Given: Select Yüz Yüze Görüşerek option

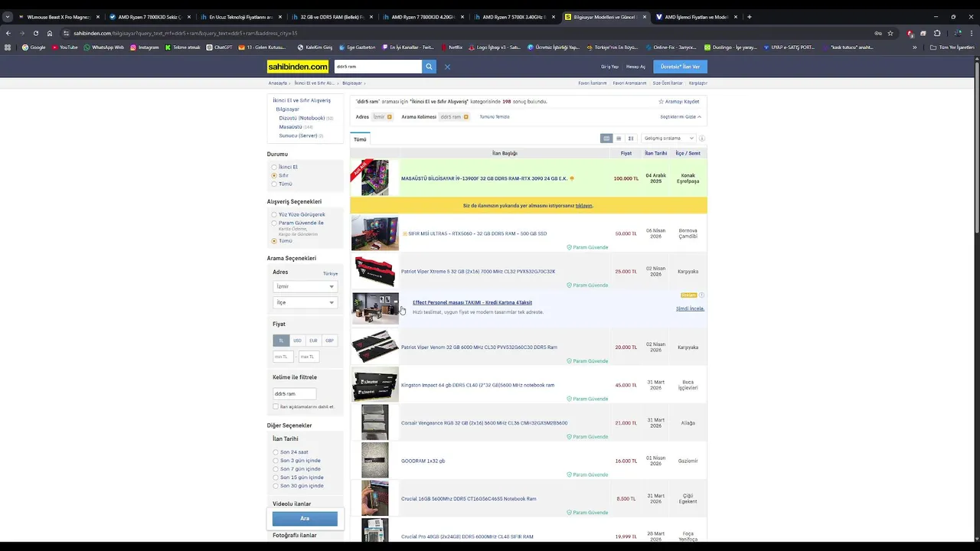Looking at the screenshot, I should pos(274,214).
